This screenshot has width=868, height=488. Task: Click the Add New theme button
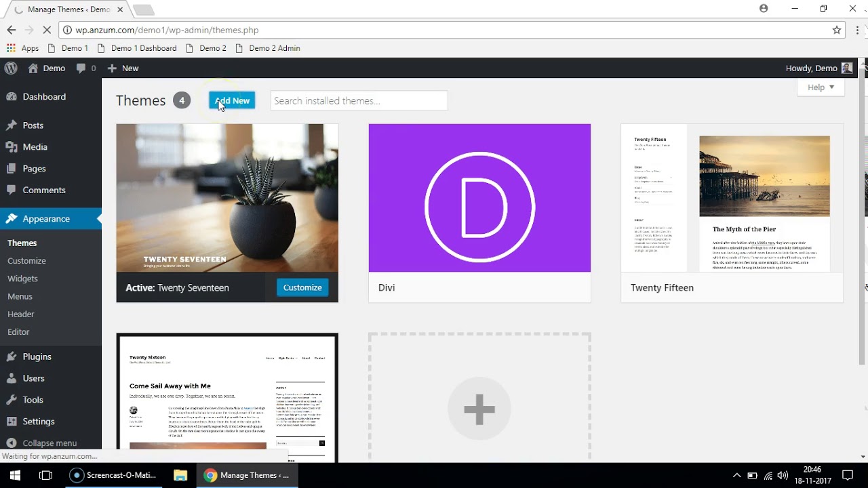pyautogui.click(x=232, y=100)
